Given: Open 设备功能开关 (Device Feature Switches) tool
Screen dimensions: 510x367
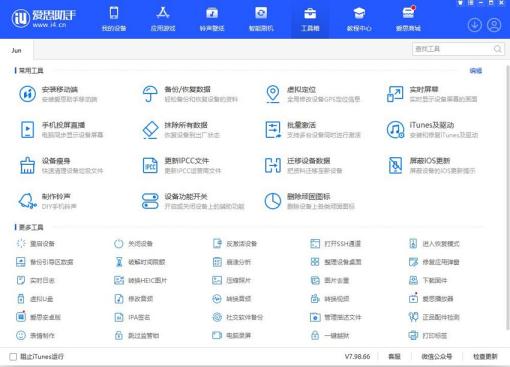Looking at the screenshot, I should click(x=193, y=201).
